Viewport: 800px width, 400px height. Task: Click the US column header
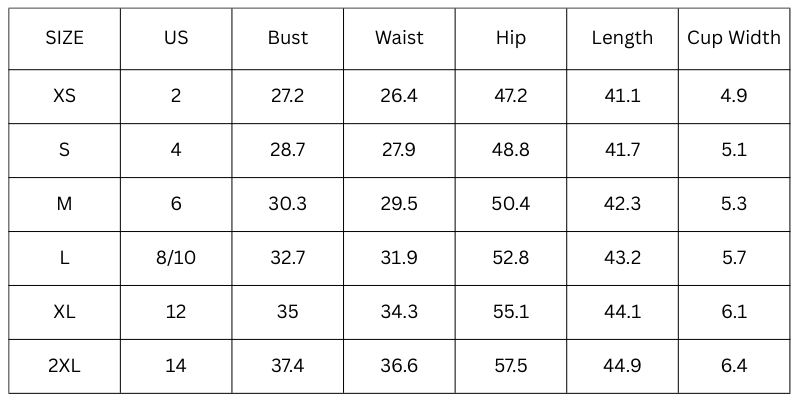[176, 38]
